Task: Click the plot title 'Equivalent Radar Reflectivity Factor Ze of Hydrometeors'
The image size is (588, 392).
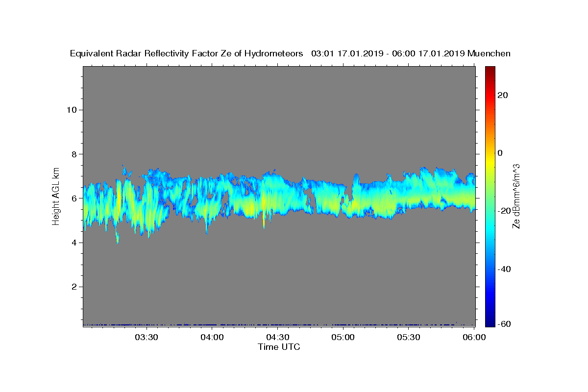Action: click(186, 54)
